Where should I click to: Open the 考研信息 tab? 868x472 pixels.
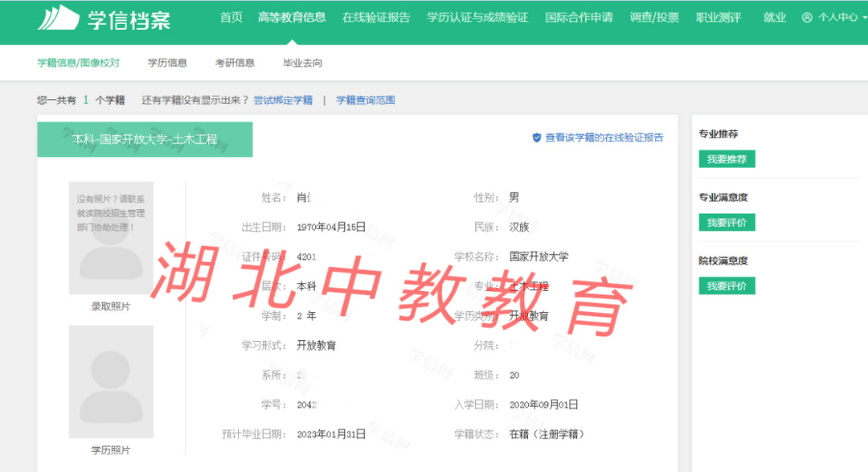(x=235, y=63)
